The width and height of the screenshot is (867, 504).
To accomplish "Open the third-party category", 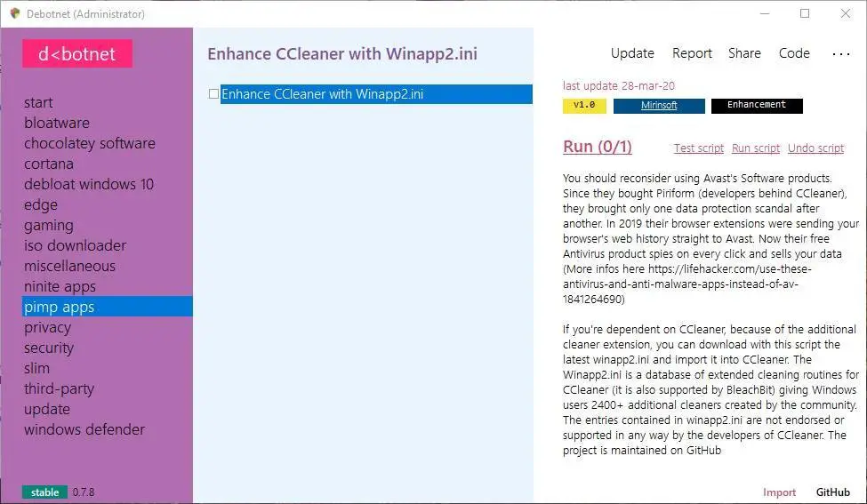I will [60, 389].
